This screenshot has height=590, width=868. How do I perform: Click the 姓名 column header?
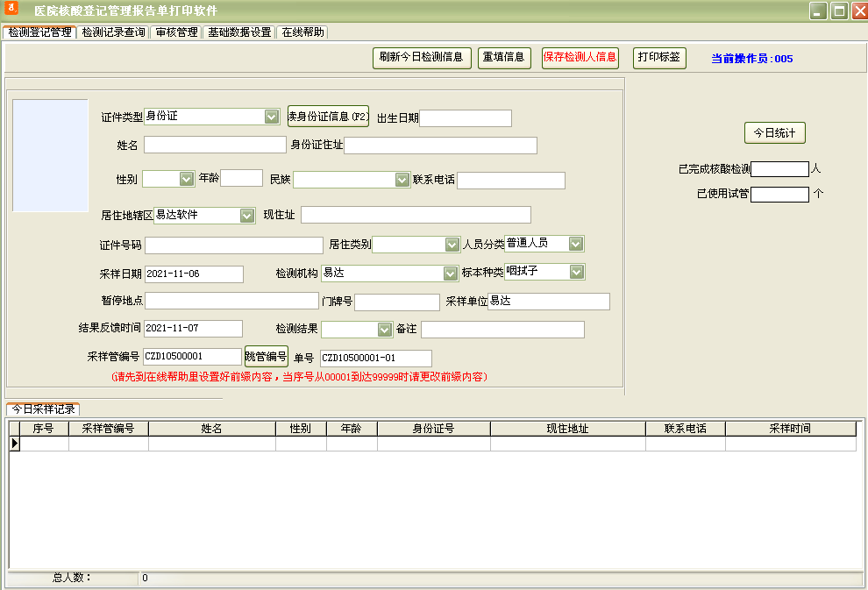[211, 429]
